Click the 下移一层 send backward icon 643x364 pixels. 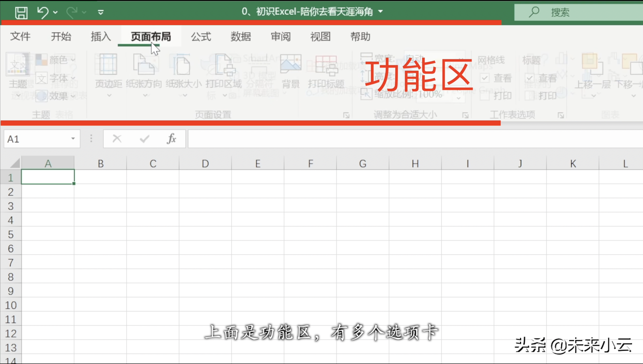tap(632, 65)
